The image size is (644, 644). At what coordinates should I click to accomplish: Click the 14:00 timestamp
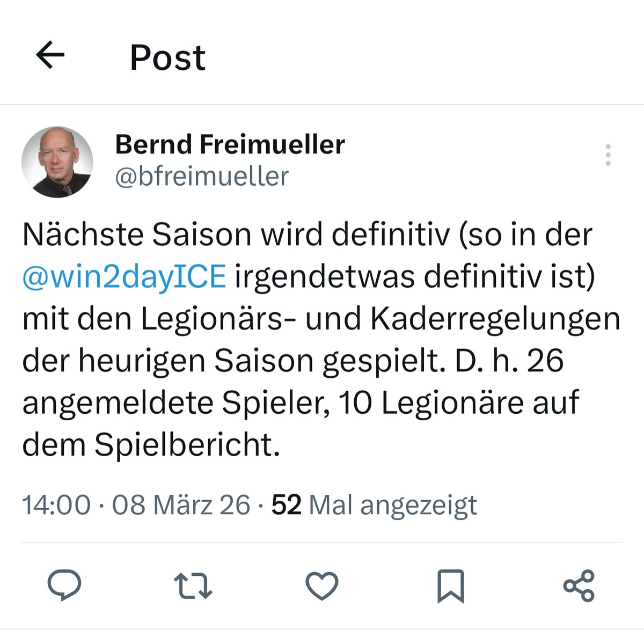pyautogui.click(x=56, y=505)
